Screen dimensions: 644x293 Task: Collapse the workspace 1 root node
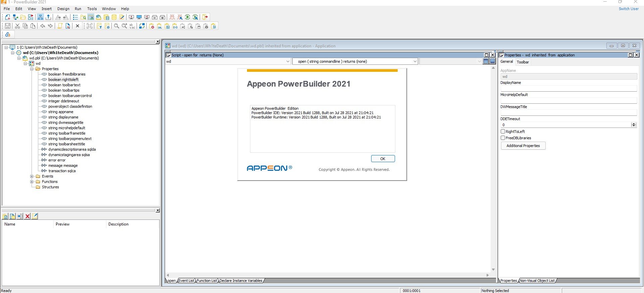[x=6, y=47]
